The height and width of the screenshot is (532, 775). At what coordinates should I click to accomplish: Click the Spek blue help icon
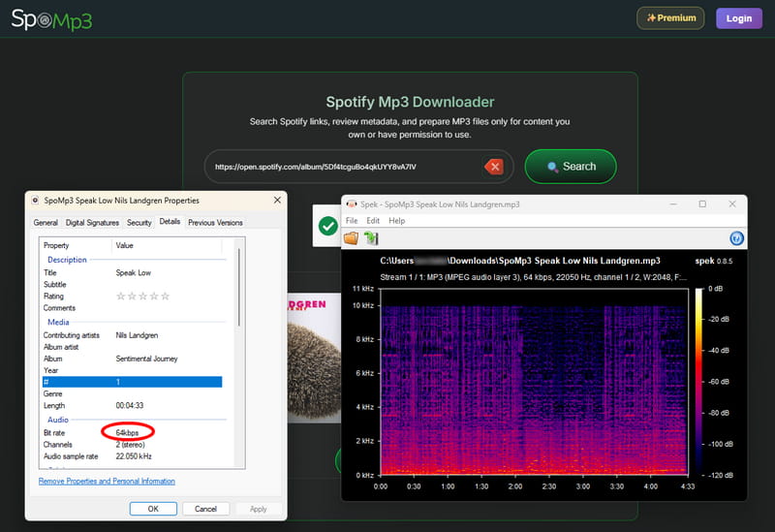[736, 238]
